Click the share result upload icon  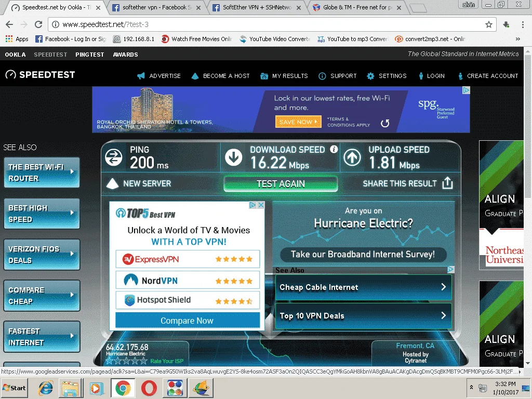(x=447, y=182)
